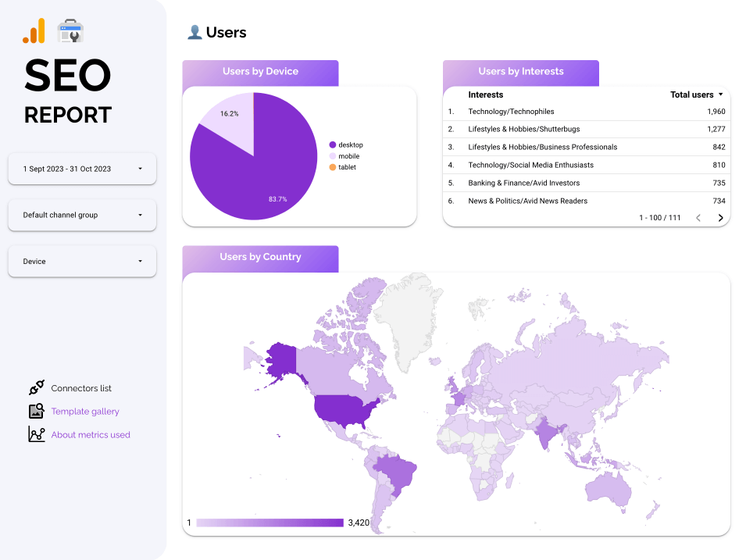The width and height of the screenshot is (746, 560).
Task: Expand the Default channel group dropdown
Action: click(82, 215)
